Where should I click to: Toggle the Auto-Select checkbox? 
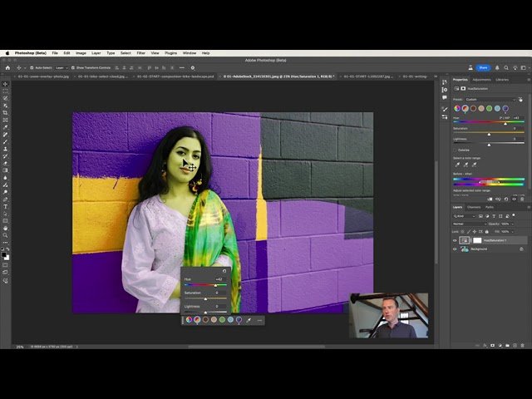coord(32,68)
